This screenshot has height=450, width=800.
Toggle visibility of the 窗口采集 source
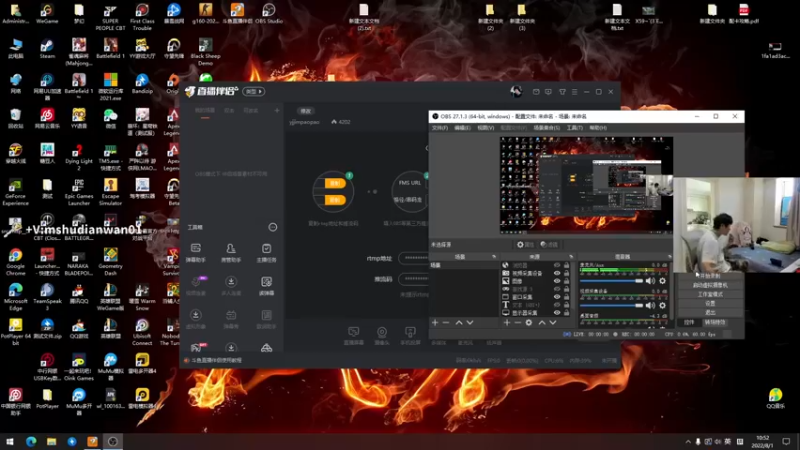tap(557, 296)
